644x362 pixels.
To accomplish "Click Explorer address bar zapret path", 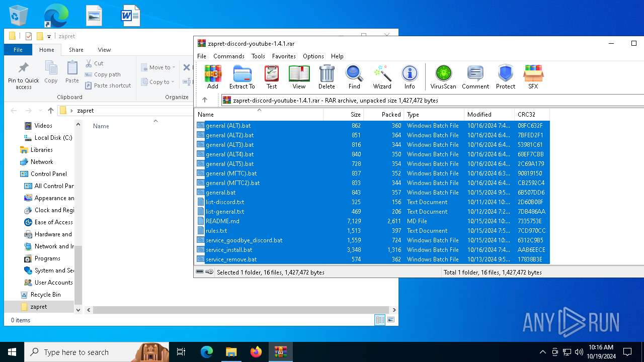I will (x=86, y=111).
